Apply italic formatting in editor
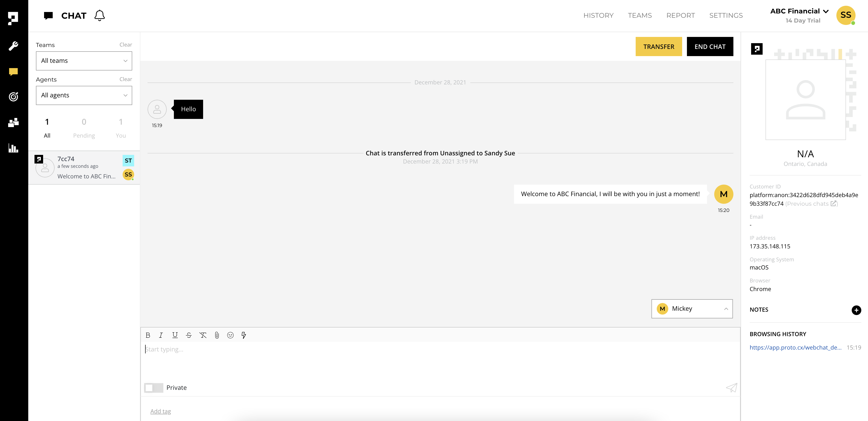The image size is (868, 421). coord(161,335)
